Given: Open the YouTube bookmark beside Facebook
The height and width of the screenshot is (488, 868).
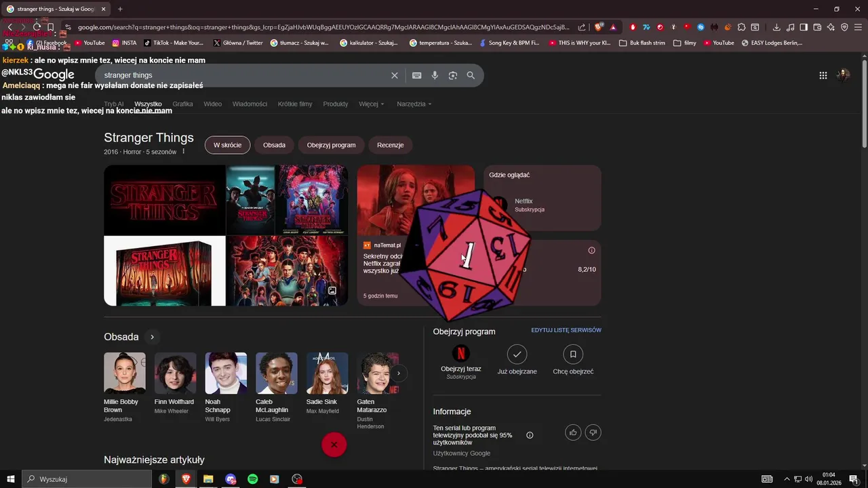Looking at the screenshot, I should click(x=90, y=43).
